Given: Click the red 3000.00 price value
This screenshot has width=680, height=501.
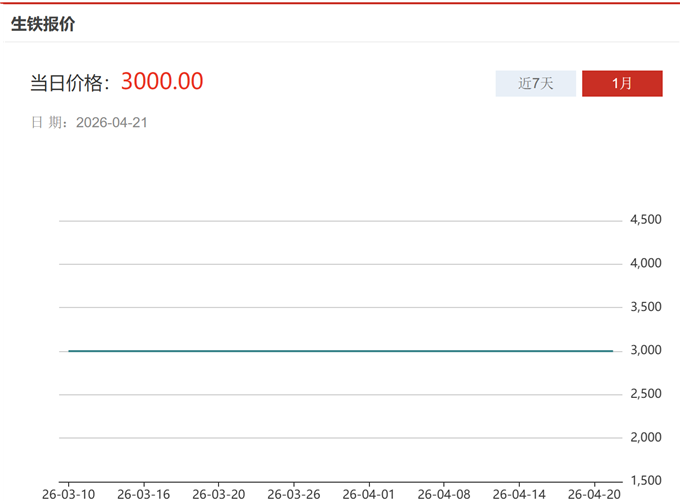Looking at the screenshot, I should pos(162,82).
